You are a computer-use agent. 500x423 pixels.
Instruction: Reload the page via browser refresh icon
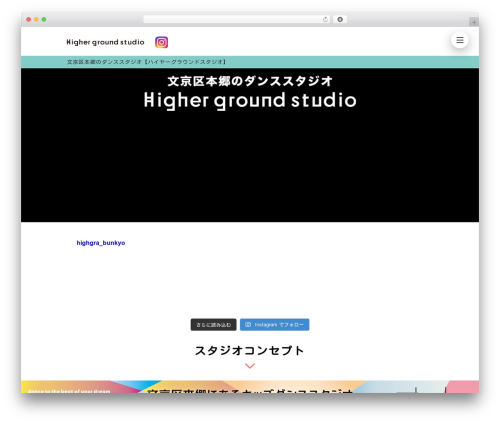click(325, 20)
